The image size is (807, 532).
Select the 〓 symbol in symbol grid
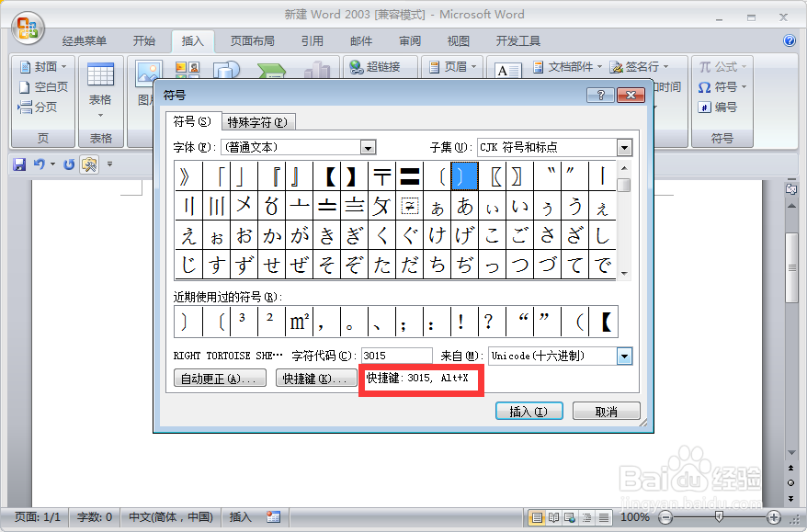click(410, 176)
